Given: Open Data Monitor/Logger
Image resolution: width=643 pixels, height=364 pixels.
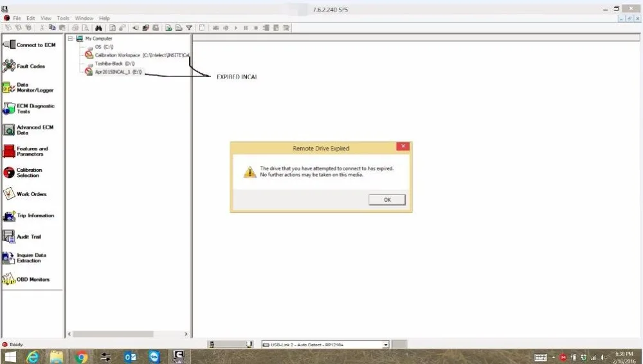Looking at the screenshot, I should coord(28,87).
